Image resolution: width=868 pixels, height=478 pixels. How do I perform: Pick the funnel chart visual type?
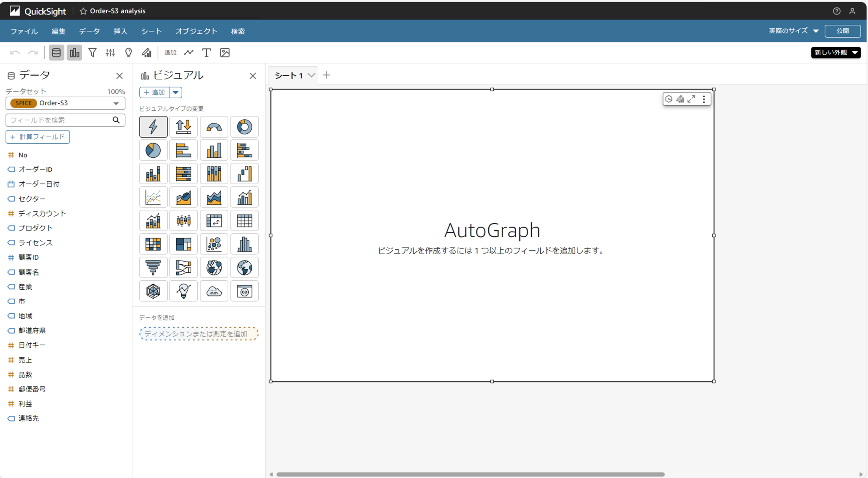click(x=153, y=268)
